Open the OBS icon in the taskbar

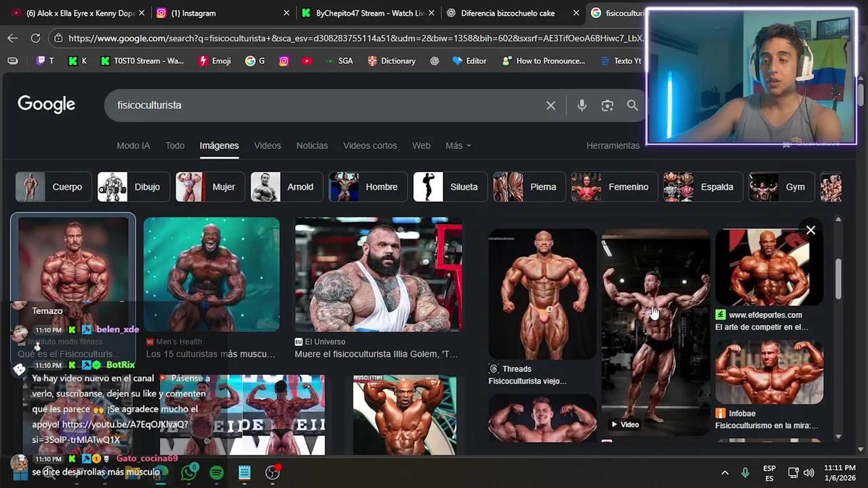273,472
